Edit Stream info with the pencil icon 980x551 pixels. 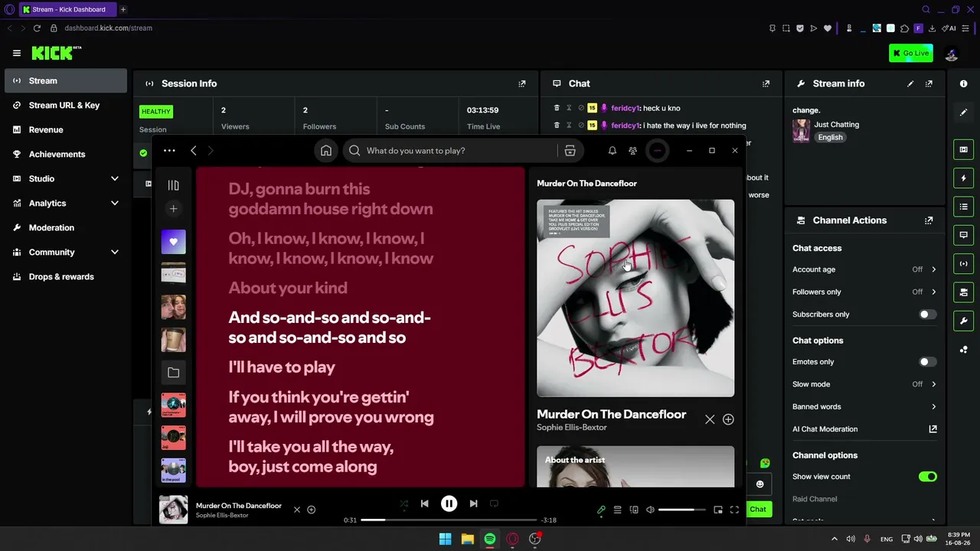(x=910, y=83)
